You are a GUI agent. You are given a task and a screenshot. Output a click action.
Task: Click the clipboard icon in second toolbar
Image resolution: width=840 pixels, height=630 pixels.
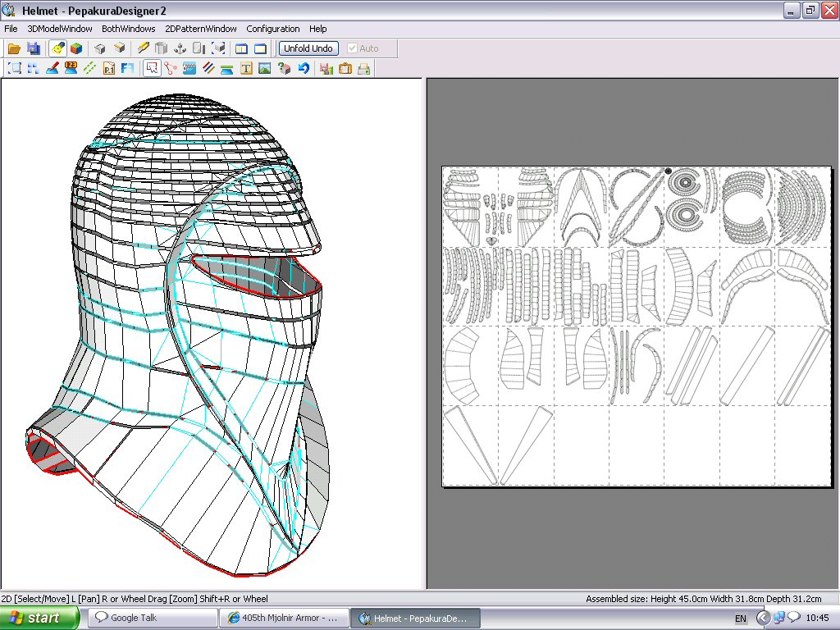coord(345,68)
